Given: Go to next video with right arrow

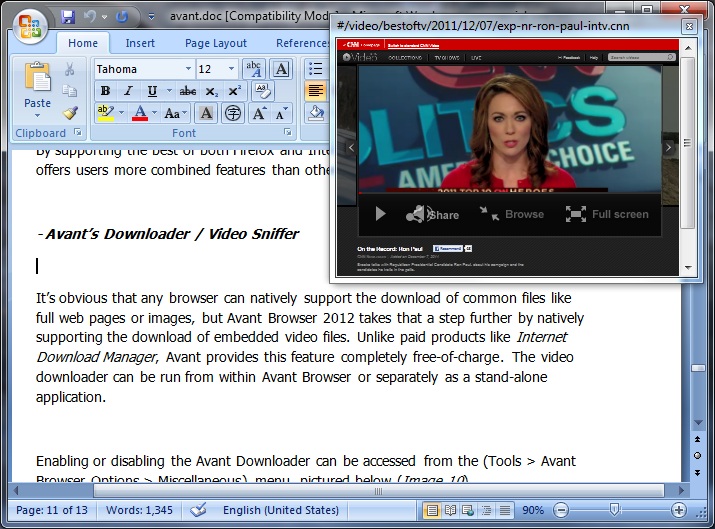Looking at the screenshot, I should pos(668,147).
